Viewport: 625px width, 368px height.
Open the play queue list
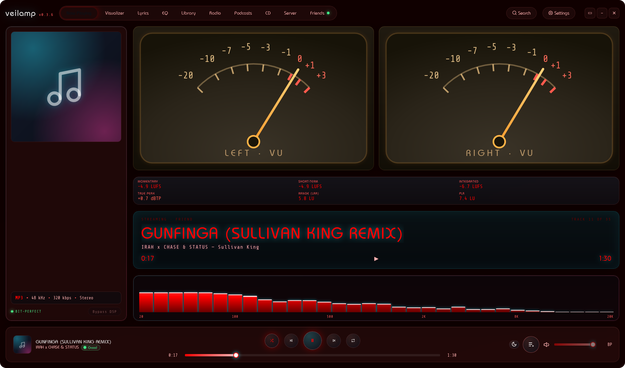531,344
